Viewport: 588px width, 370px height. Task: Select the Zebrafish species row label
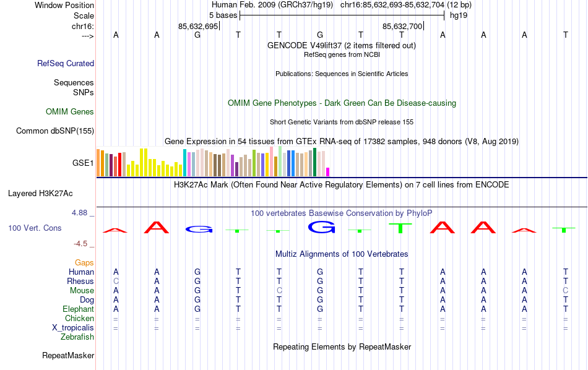77,337
